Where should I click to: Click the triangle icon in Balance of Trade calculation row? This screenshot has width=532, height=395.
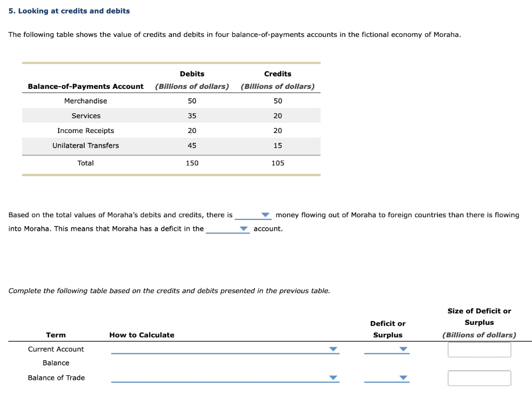[333, 378]
